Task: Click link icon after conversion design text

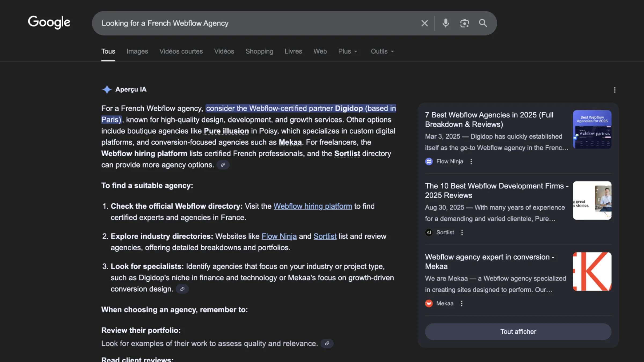Action: 182,289
